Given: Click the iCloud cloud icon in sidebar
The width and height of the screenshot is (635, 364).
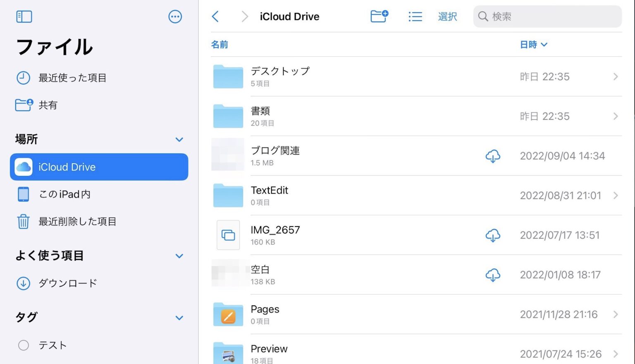Looking at the screenshot, I should pyautogui.click(x=24, y=167).
